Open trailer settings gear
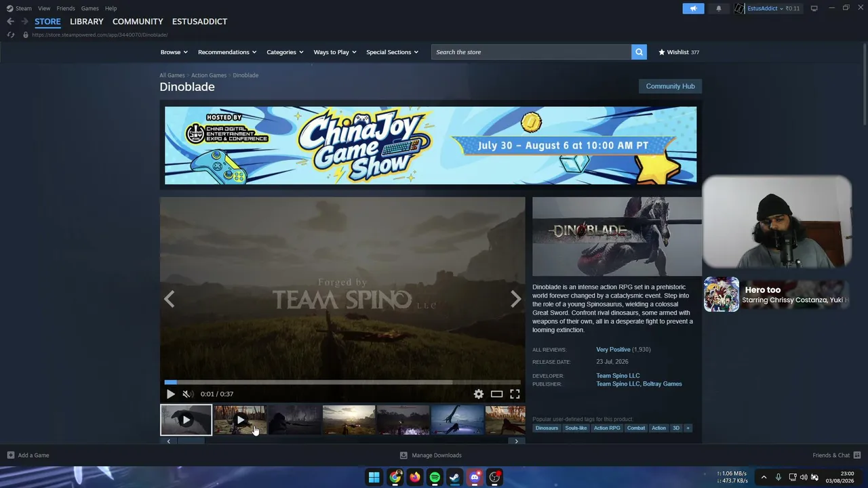The width and height of the screenshot is (868, 488). pos(479,394)
